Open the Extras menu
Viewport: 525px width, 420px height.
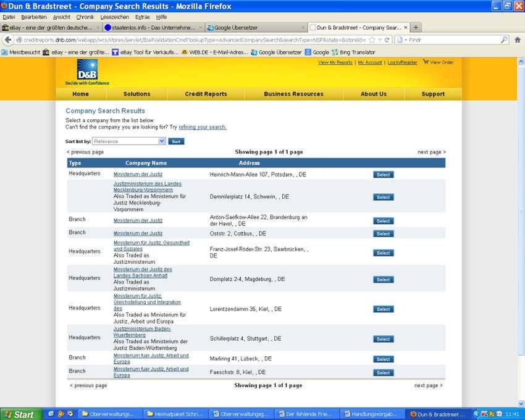(142, 17)
